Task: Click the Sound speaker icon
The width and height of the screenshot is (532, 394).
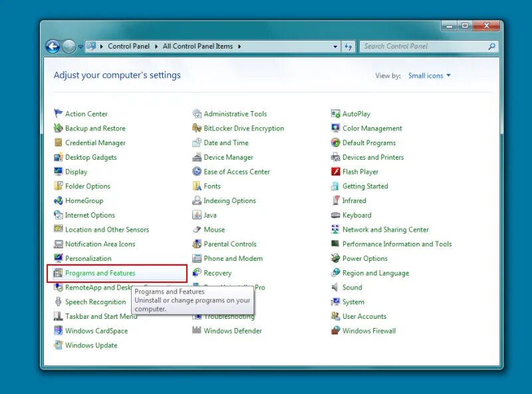Action: 336,287
